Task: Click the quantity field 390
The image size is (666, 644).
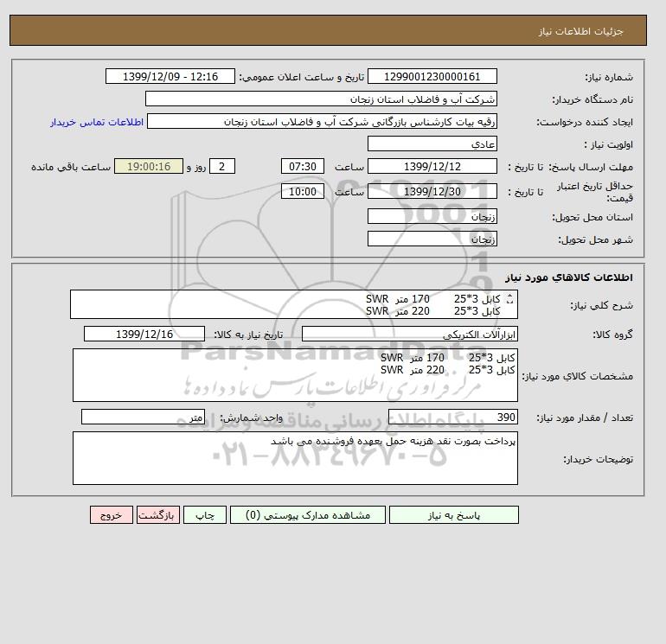Action: pos(452,417)
